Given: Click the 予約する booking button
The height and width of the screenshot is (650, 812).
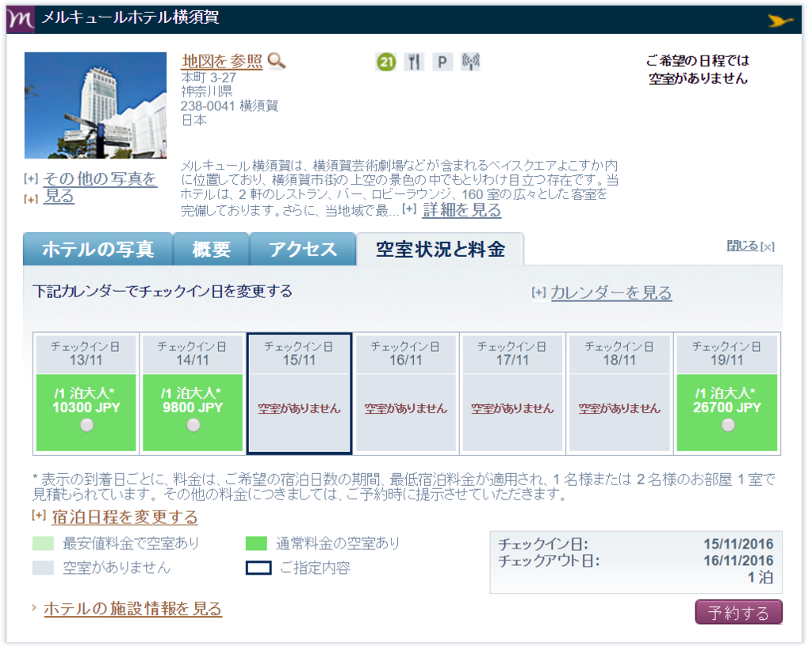Looking at the screenshot, I should tap(738, 613).
